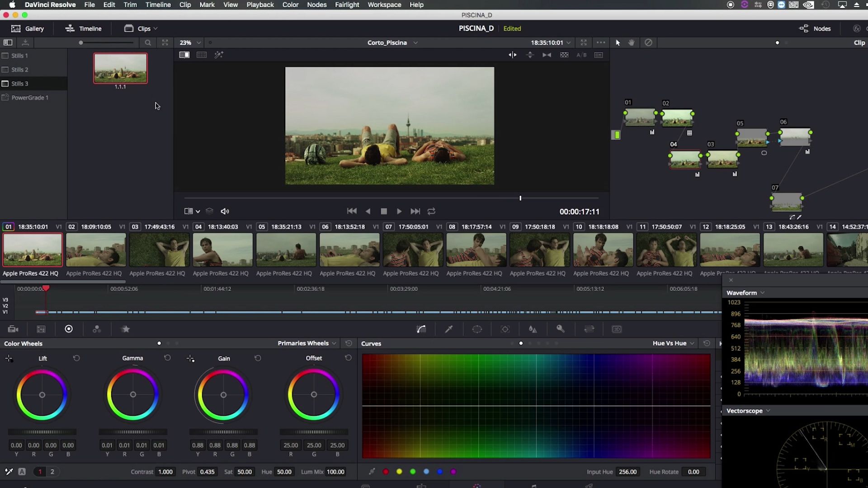Open the Tracker palette
868x488 pixels.
[x=505, y=329]
